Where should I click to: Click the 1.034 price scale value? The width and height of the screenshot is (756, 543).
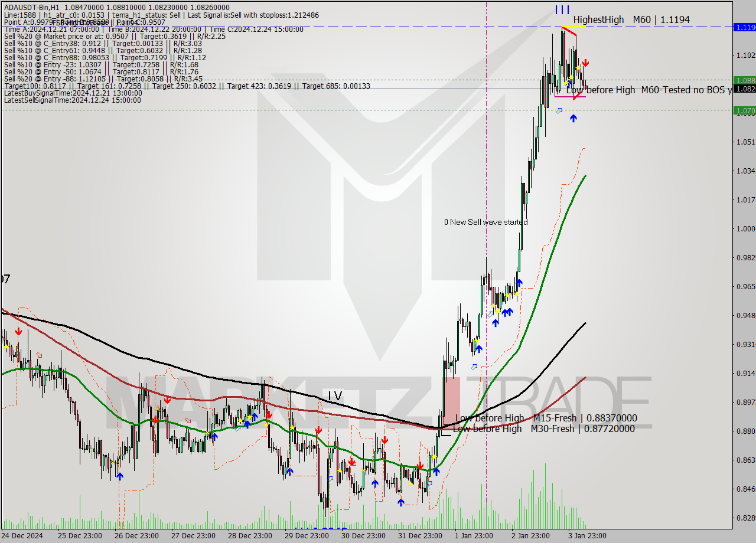745,171
